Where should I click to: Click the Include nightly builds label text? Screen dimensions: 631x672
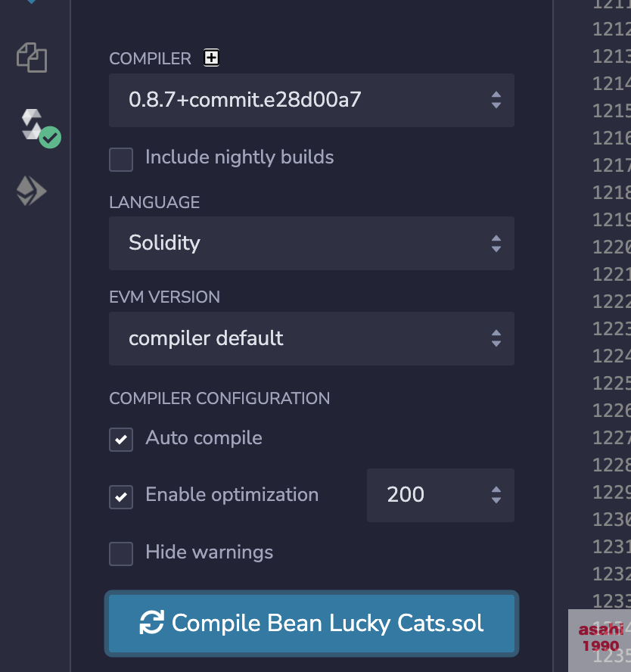(x=239, y=157)
